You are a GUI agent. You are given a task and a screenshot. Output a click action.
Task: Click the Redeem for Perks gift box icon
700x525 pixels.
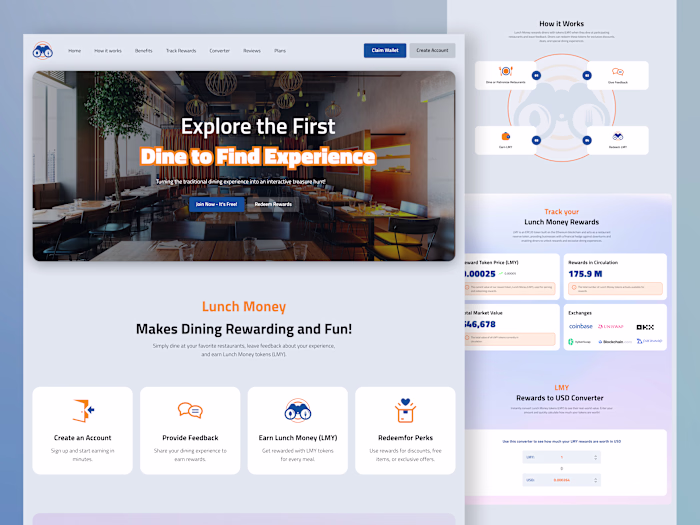click(405, 410)
